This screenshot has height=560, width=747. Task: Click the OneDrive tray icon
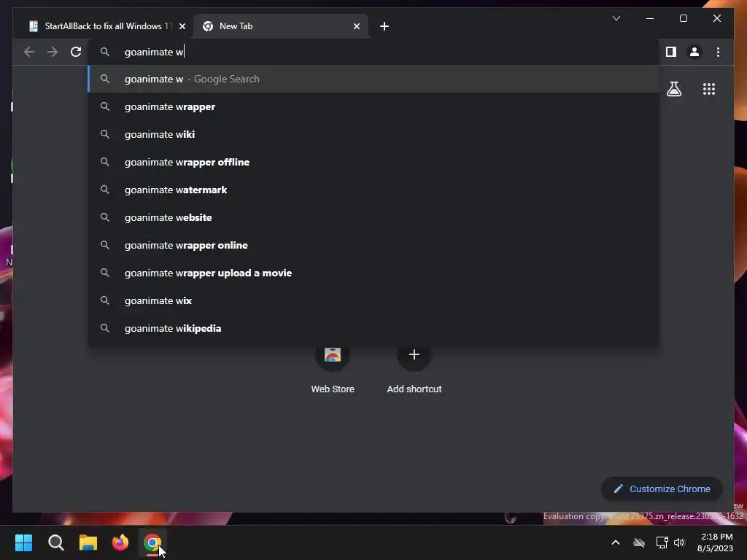(639, 542)
